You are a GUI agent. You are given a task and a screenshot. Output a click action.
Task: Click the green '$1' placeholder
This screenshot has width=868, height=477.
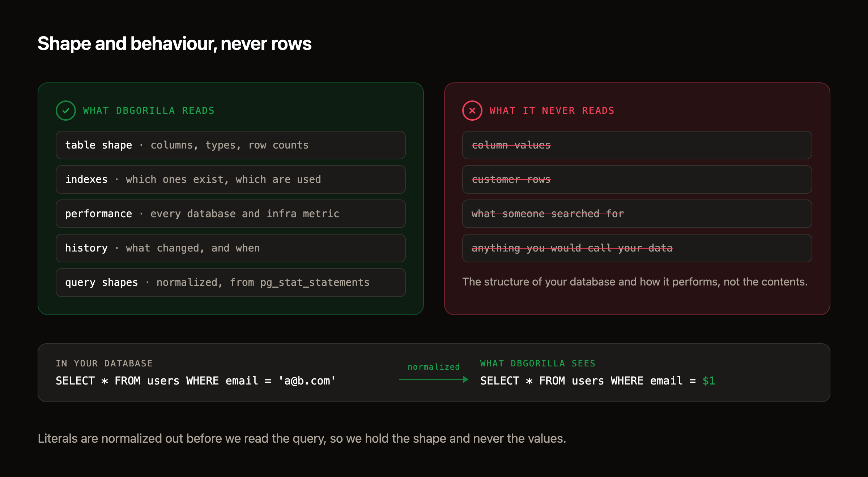(709, 381)
